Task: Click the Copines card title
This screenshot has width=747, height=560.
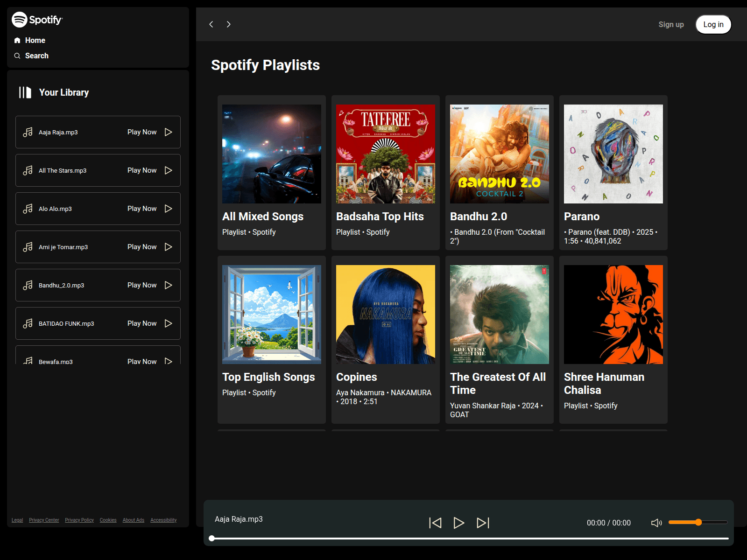Action: 357,377
